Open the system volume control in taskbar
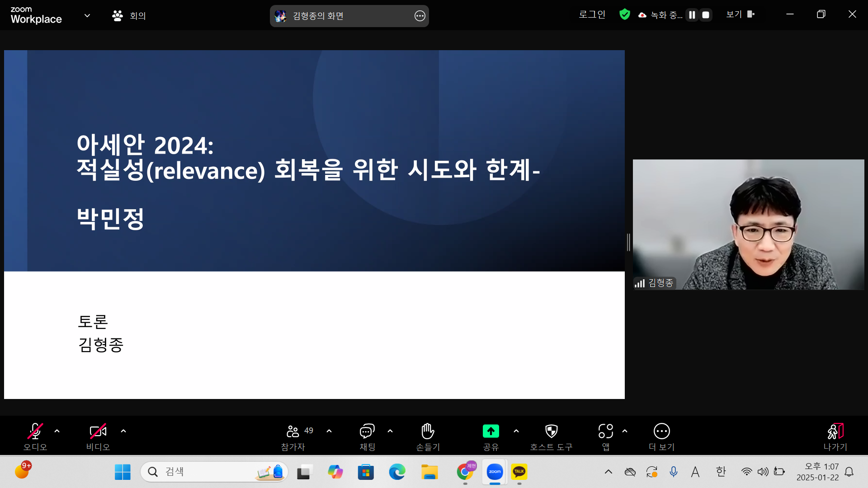868x488 pixels. pyautogui.click(x=763, y=471)
